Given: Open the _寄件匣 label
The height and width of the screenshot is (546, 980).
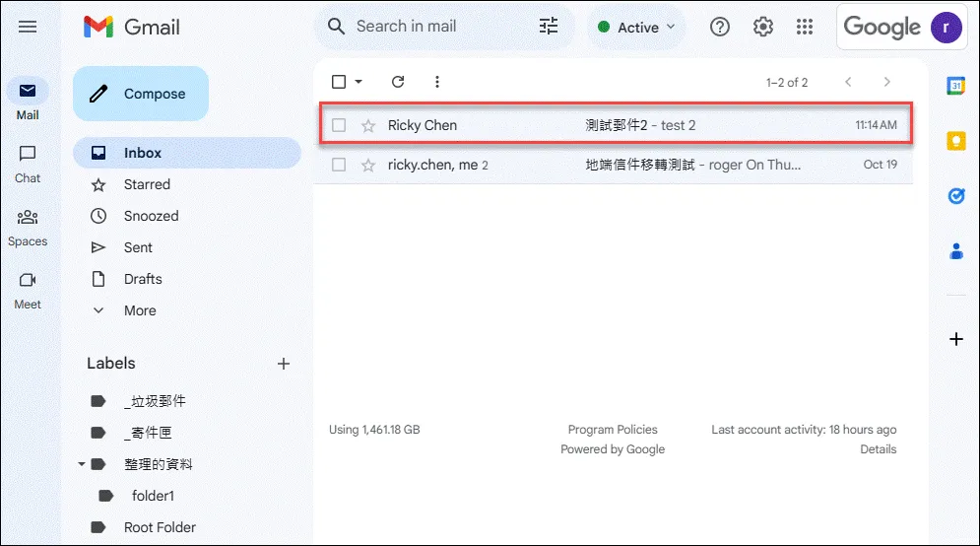Looking at the screenshot, I should [148, 433].
